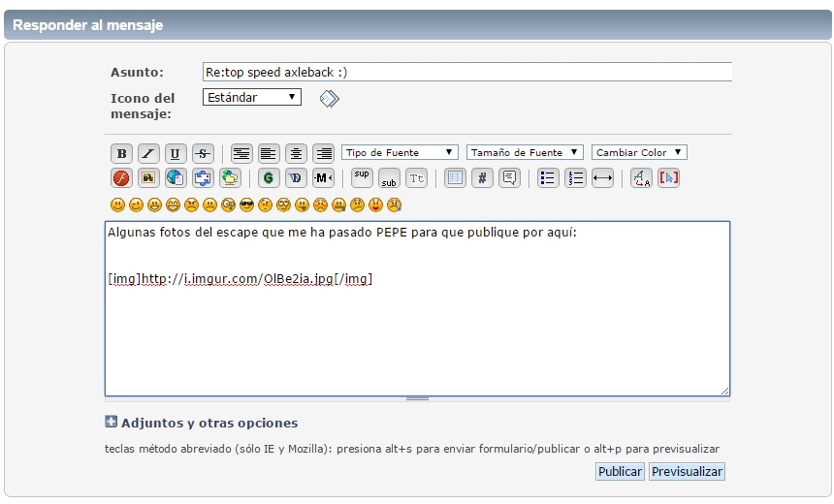Apply shadow text effect
The height and width of the screenshot is (504, 834).
coord(296,178)
